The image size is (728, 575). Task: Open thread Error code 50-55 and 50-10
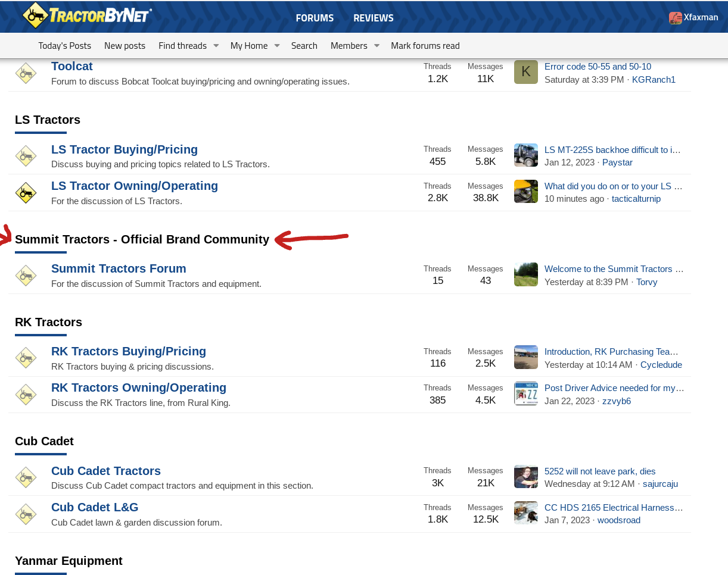point(598,67)
